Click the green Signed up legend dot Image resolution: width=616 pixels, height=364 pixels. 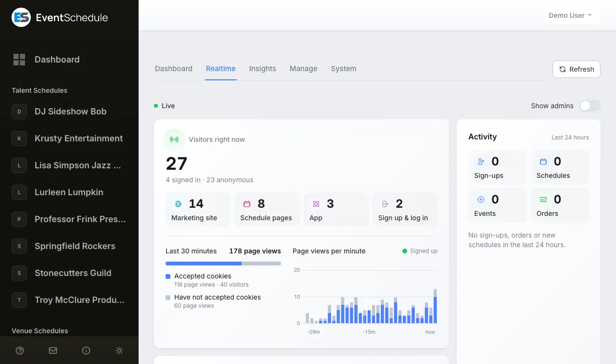point(405,251)
